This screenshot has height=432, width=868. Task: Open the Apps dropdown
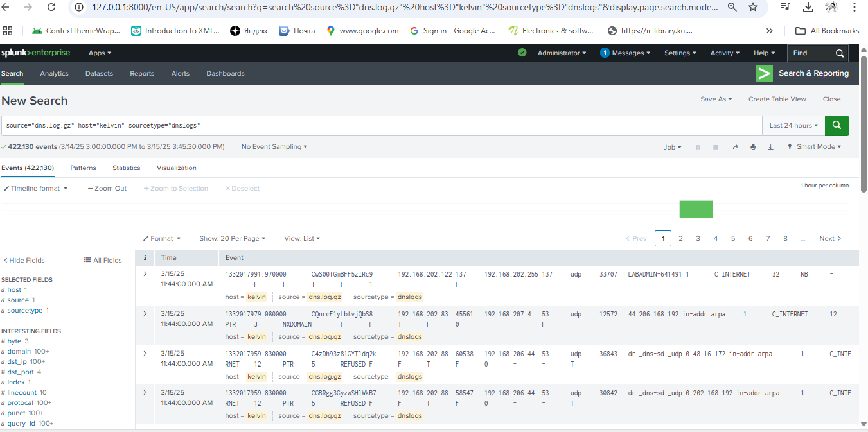click(100, 53)
